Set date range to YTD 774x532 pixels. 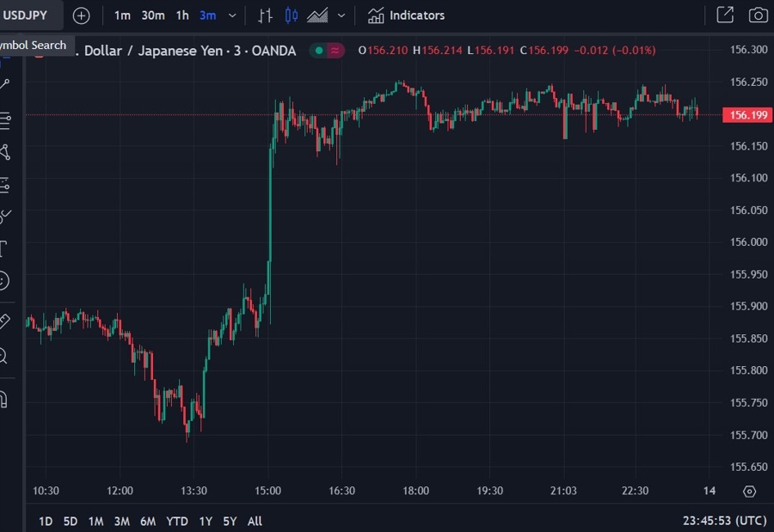click(x=176, y=521)
